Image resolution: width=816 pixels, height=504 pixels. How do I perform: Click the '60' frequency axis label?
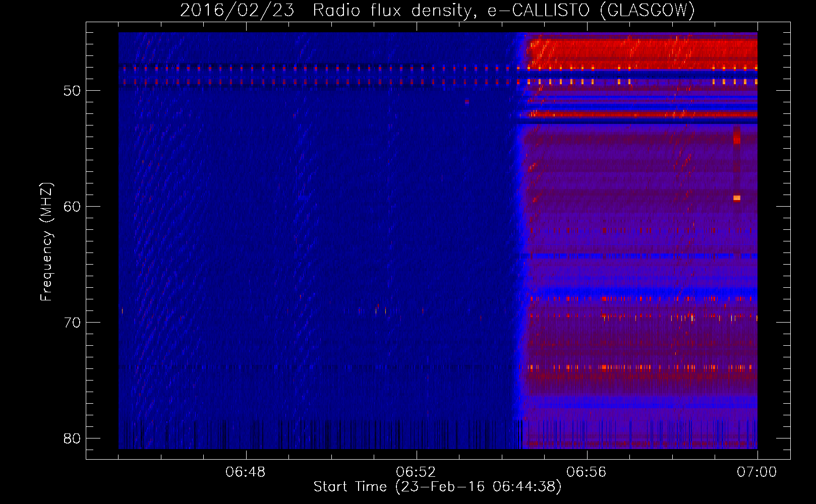click(72, 207)
